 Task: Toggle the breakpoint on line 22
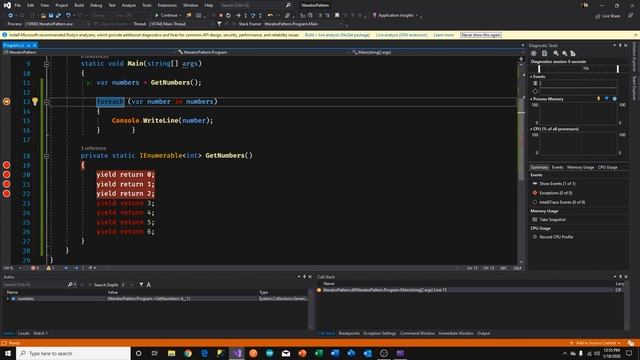[x=7, y=193]
